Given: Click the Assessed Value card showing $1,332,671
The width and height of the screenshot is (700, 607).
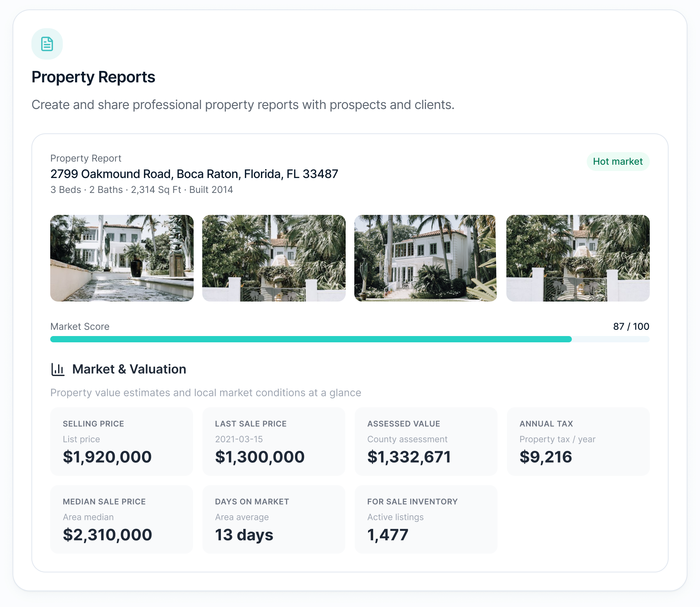Looking at the screenshot, I should 426,442.
